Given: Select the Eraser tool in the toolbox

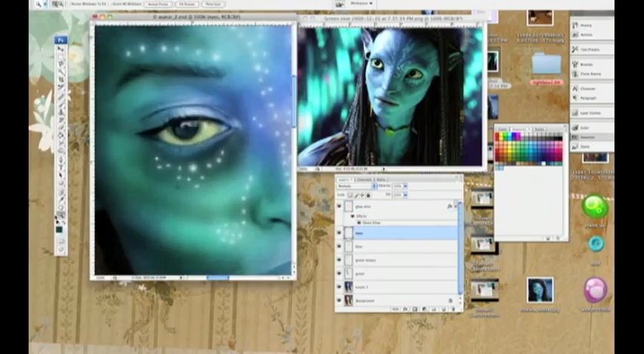Looking at the screenshot, I should point(61,127).
